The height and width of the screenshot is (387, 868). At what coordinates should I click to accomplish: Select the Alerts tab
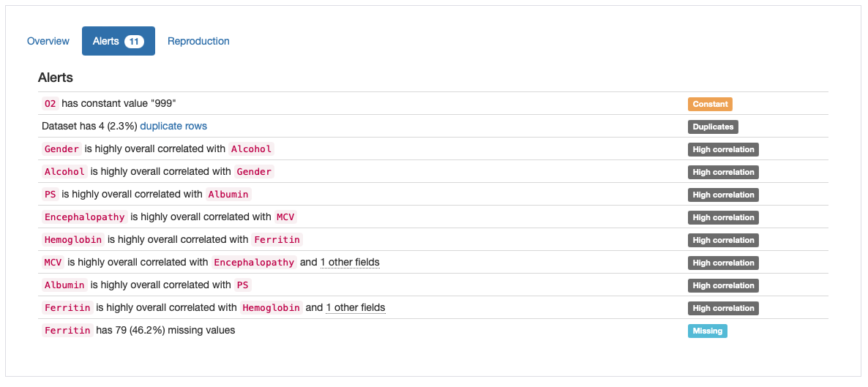pos(119,41)
